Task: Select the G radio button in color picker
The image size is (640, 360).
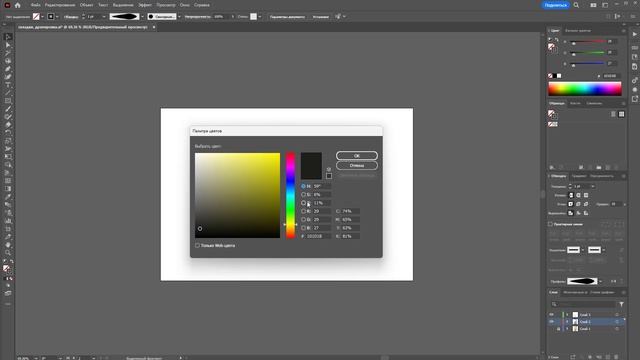Action: (303, 220)
